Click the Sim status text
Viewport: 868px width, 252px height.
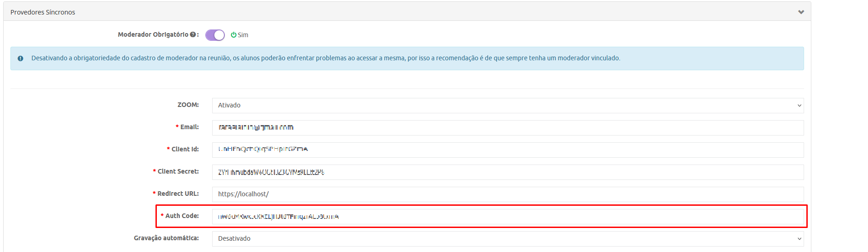pos(243,35)
